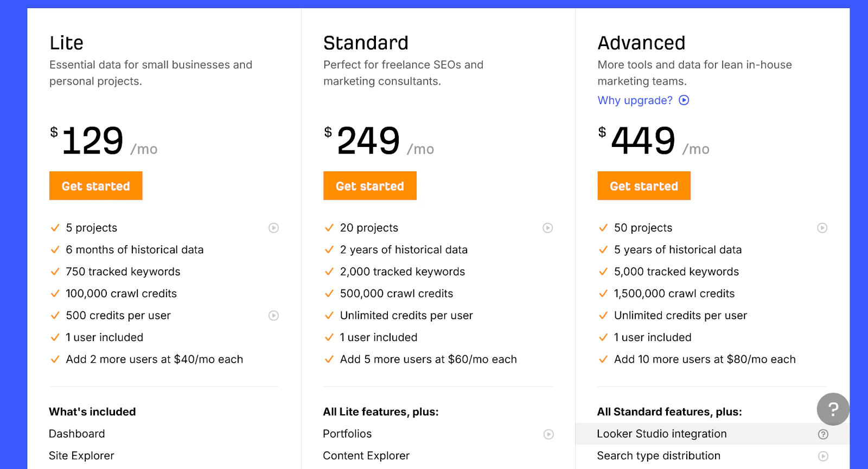
Task: Click question icon beside Looker Studio integration
Action: point(823,434)
